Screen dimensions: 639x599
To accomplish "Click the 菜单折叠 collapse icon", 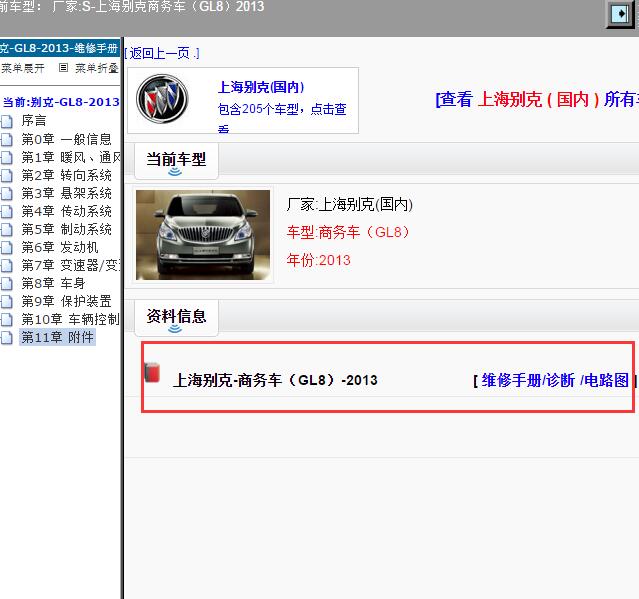I will tap(63, 68).
